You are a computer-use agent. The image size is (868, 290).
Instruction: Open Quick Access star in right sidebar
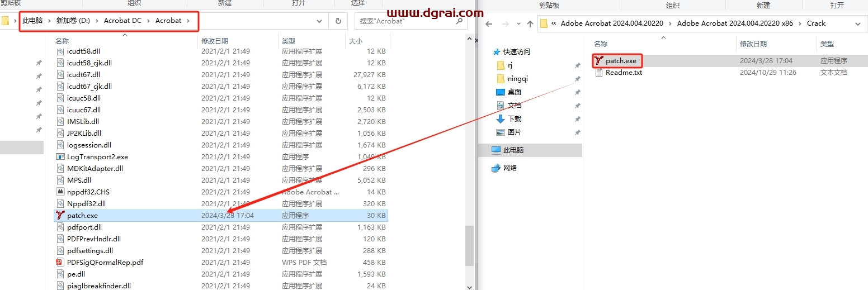[x=496, y=51]
